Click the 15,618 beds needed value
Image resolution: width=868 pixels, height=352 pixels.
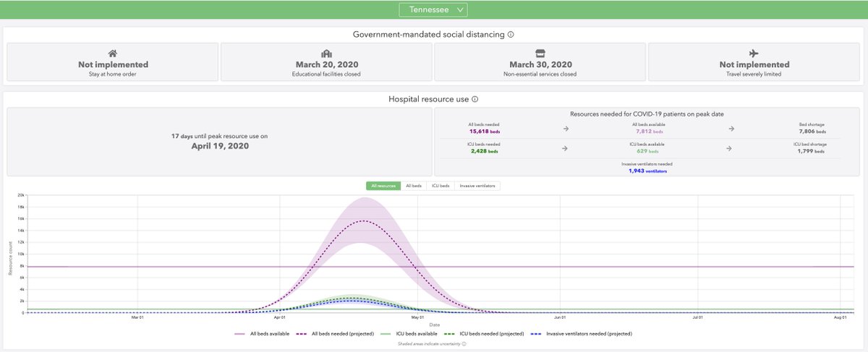click(x=484, y=132)
